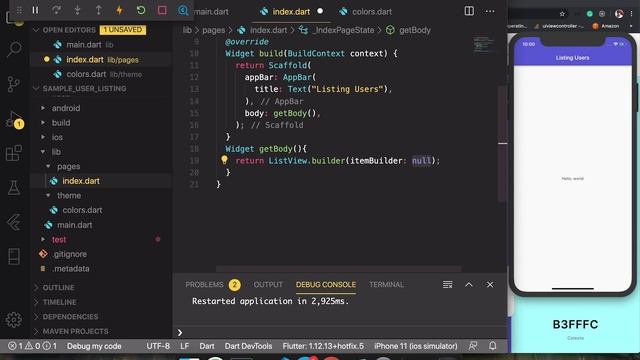Open the Test flask view
640x360 pixels.
14,188
